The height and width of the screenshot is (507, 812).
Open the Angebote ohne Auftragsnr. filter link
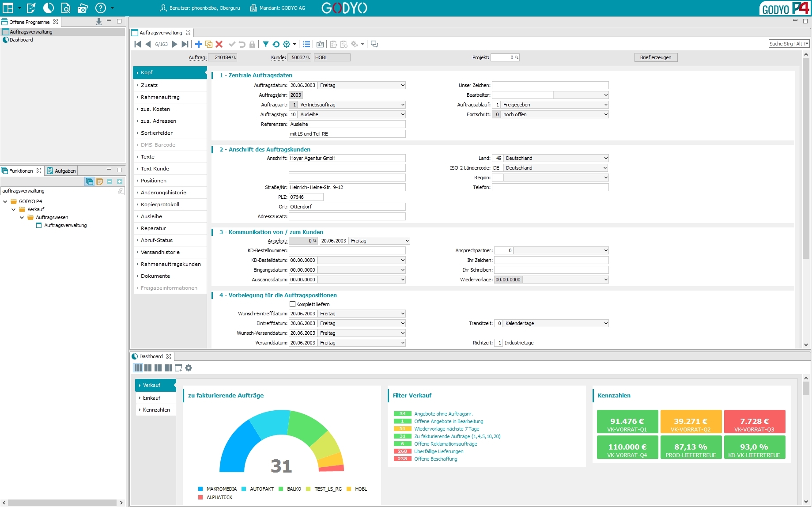pyautogui.click(x=443, y=414)
